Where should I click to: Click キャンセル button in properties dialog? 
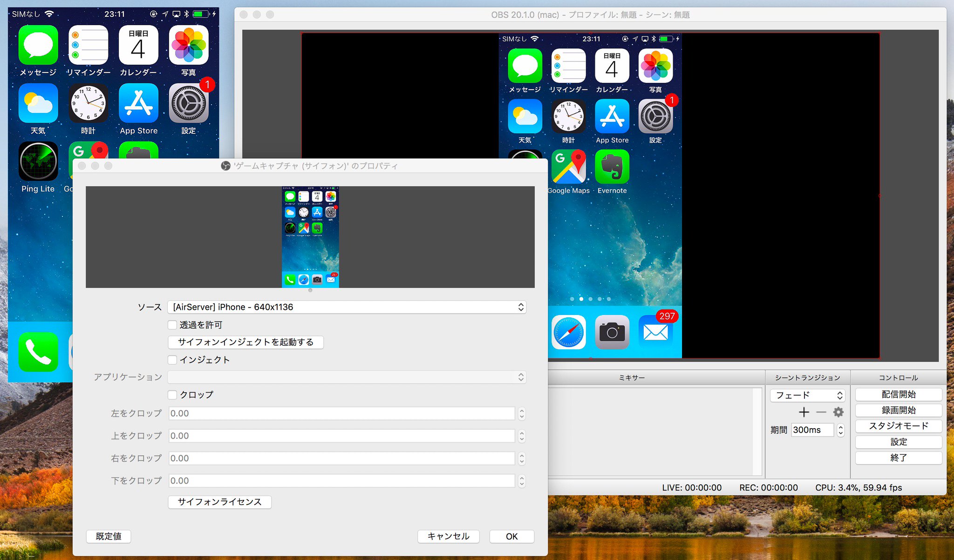[449, 536]
